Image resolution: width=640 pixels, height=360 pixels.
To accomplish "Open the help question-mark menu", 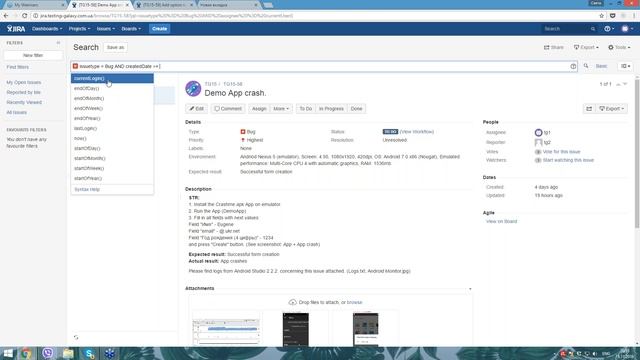I will pos(609,29).
